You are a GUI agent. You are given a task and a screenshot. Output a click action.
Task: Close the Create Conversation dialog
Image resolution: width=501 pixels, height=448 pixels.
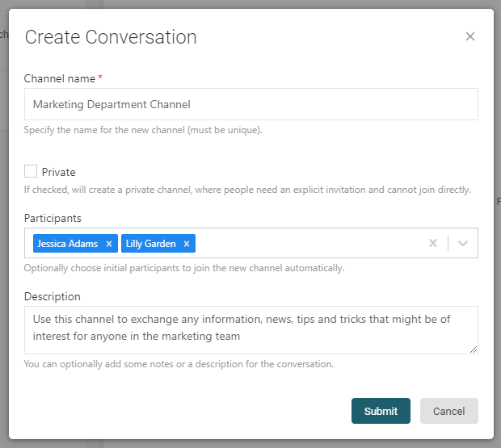[x=470, y=36]
